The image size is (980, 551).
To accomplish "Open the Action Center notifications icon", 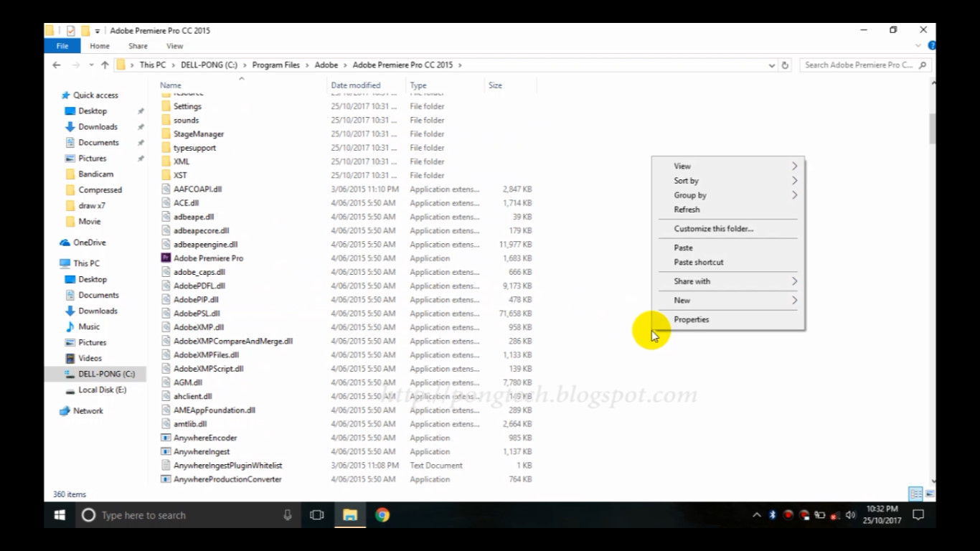I will tap(918, 515).
